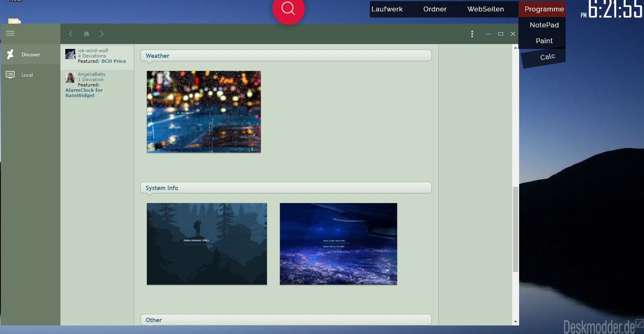644x334 pixels.
Task: Click the '4 Deviations' text
Action: click(x=92, y=56)
